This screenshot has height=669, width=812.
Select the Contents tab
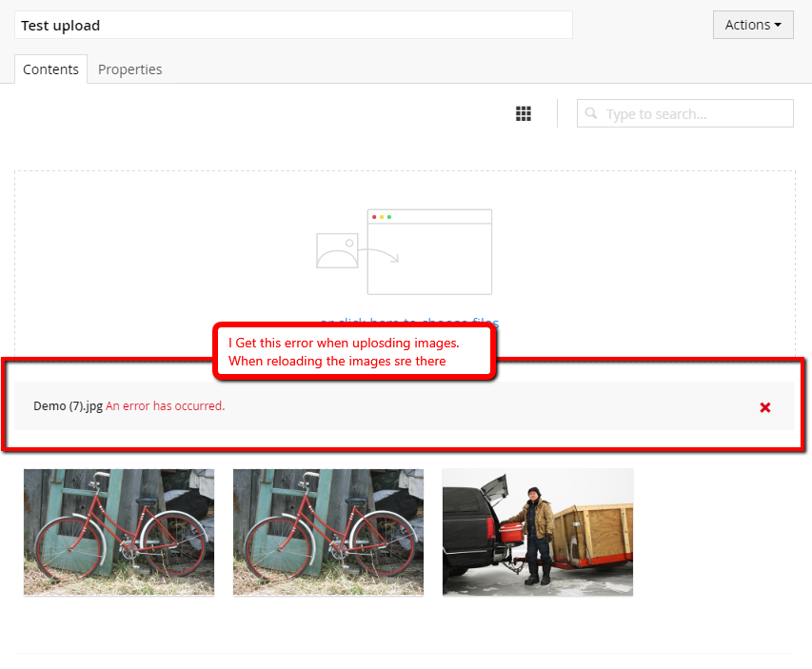coord(50,69)
